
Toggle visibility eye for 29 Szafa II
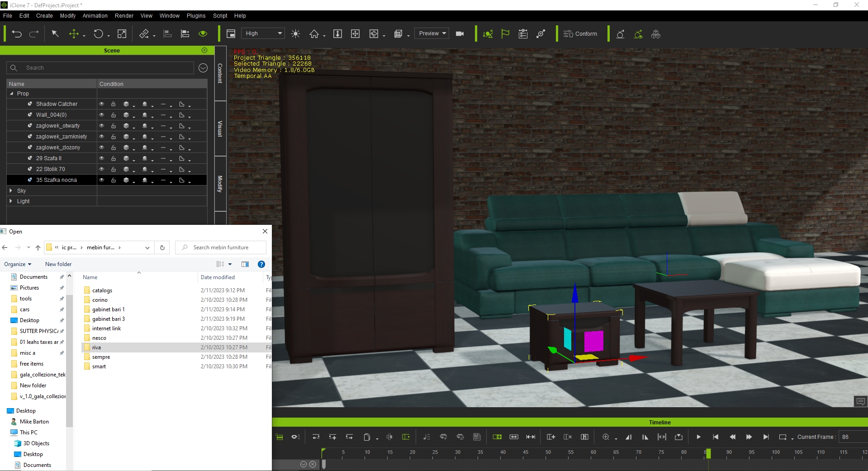click(102, 158)
